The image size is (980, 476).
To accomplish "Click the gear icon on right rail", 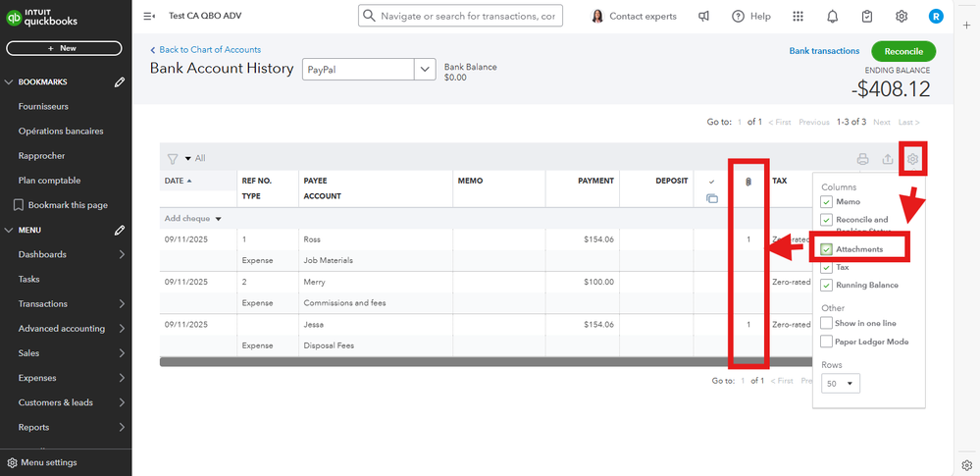I will click(x=967, y=465).
